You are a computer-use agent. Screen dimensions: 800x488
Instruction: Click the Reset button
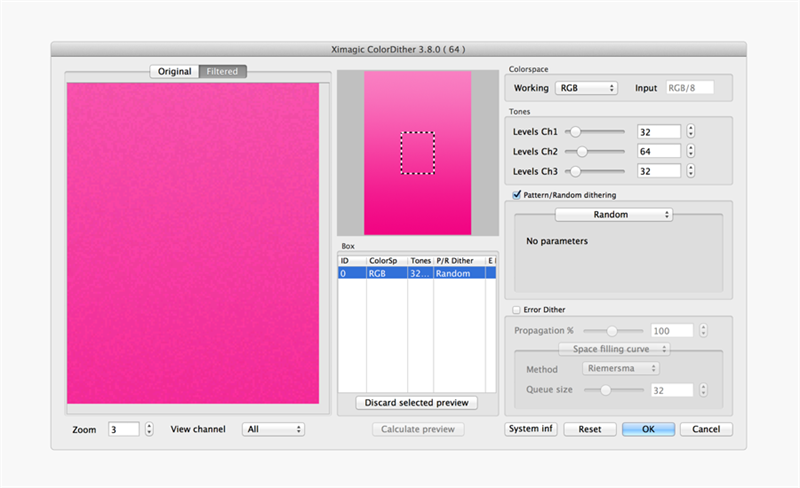coord(590,429)
